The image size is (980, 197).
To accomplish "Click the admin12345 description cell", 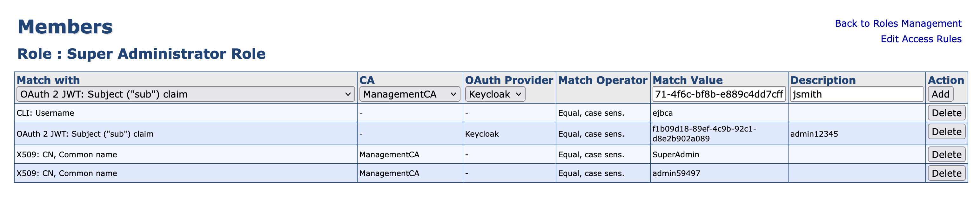I will [x=814, y=134].
